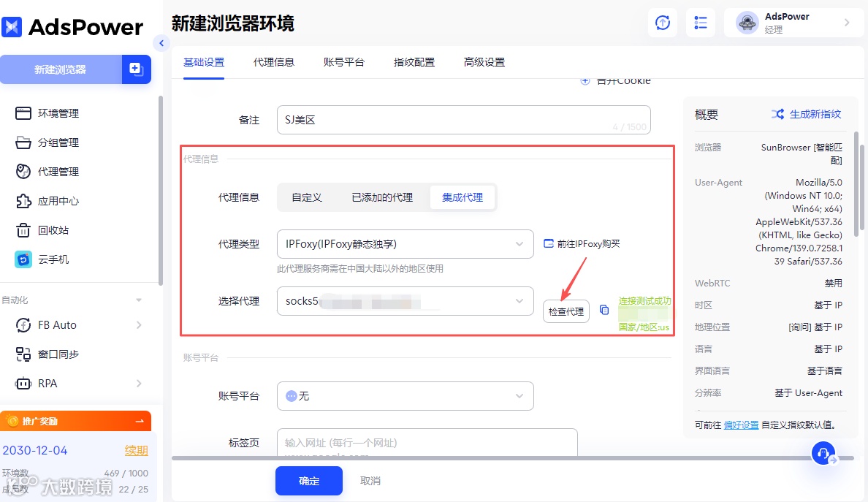Click the 推广奖励 coin icon

click(12, 421)
